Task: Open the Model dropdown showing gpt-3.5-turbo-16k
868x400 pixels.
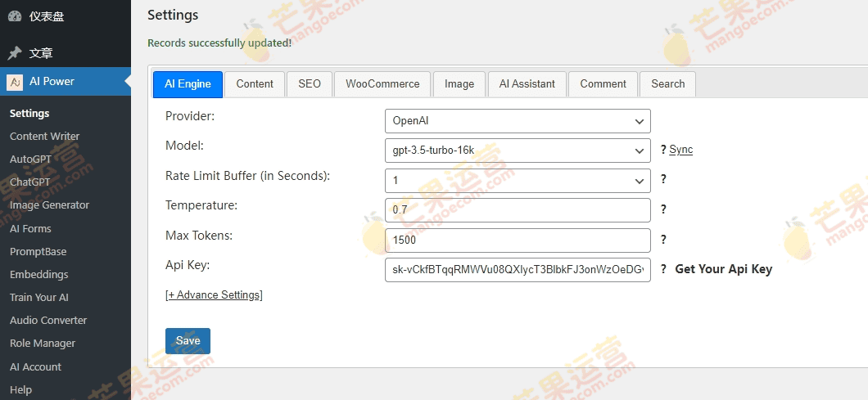Action: click(x=518, y=151)
